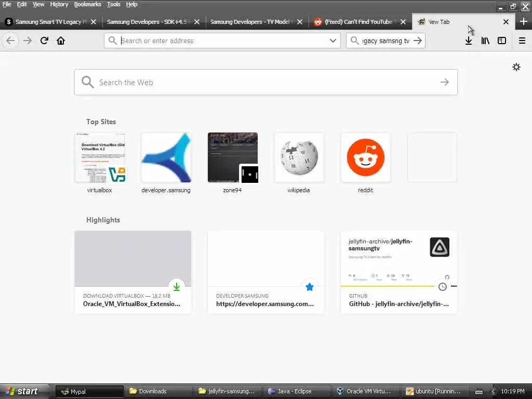Image resolution: width=532 pixels, height=399 pixels.
Task: Open the View menu
Action: [x=38, y=4]
